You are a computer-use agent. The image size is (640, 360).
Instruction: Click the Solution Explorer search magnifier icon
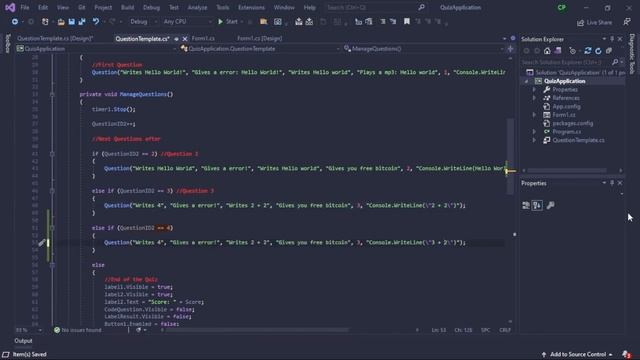coord(615,62)
